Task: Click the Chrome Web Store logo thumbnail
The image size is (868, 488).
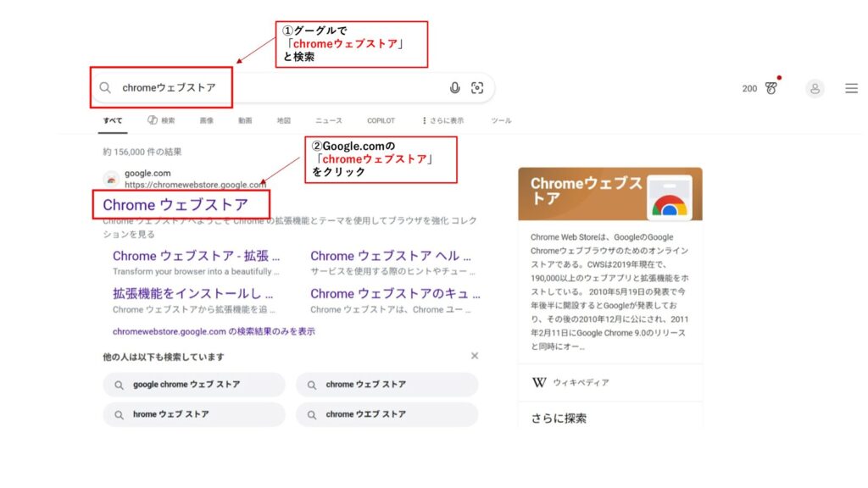Action: point(670,197)
